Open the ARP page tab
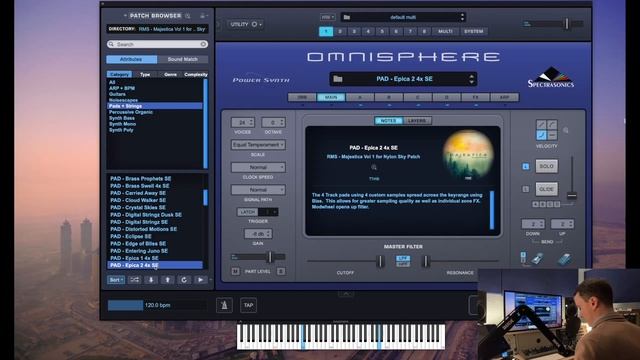Image resolution: width=640 pixels, height=360 pixels. coord(504,97)
